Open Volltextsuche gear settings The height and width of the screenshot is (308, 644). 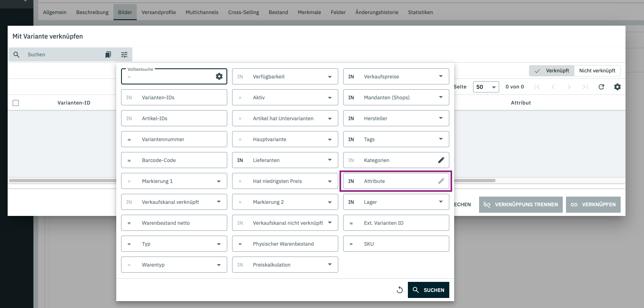(x=219, y=76)
